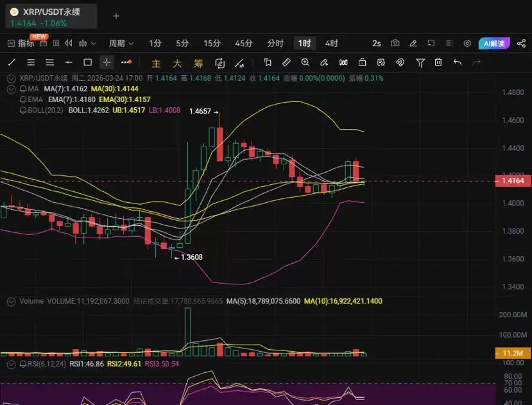
Task: Click the layout icon beside 指标
Action: click(44, 44)
